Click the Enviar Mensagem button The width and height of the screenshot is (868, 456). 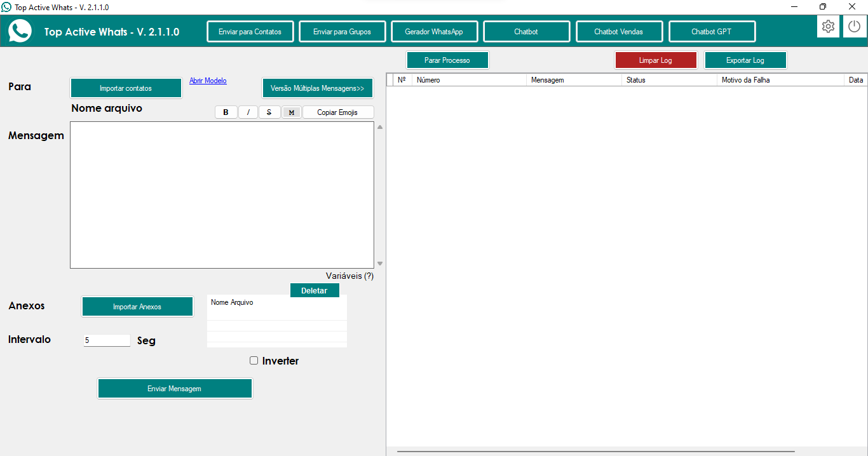(175, 389)
